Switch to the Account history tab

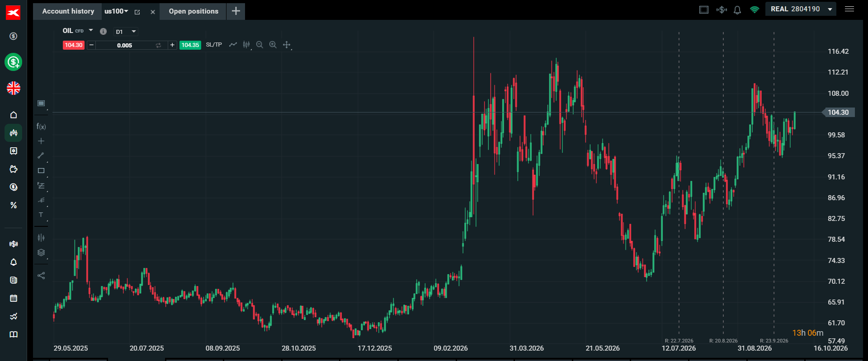coord(68,11)
